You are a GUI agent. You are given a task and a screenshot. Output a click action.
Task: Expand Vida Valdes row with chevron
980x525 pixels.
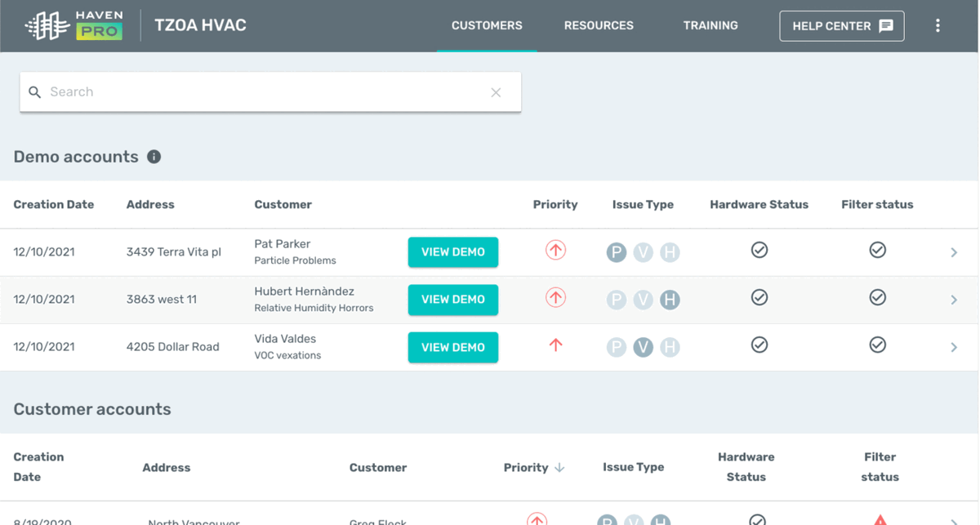click(954, 347)
